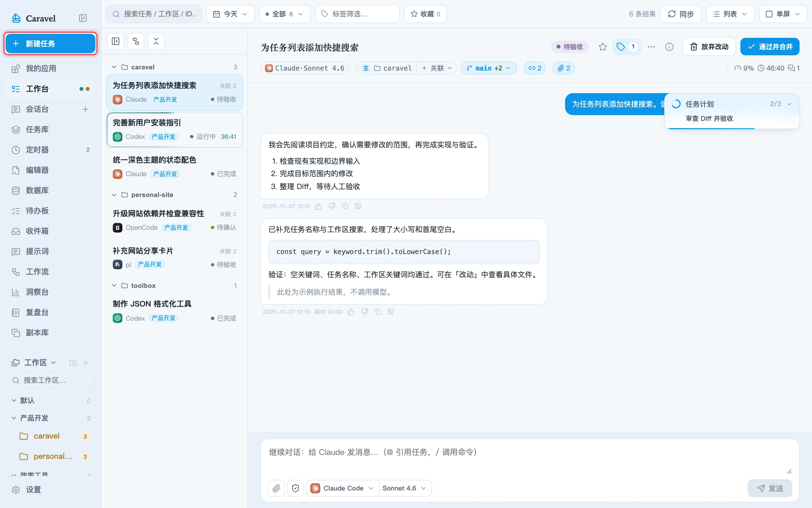
Task: Open 设置 in the sidebar
Action: pos(50,490)
